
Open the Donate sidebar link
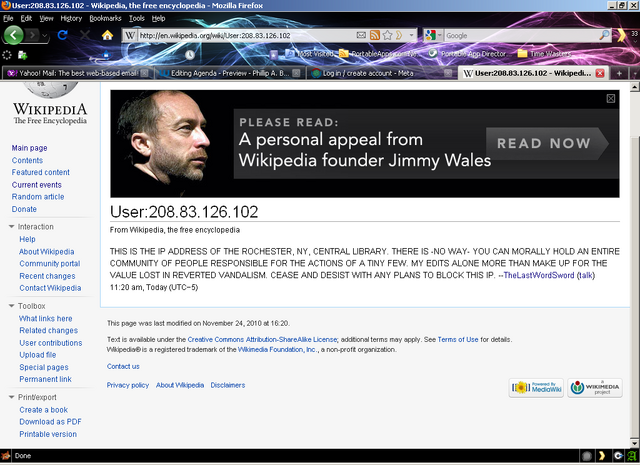pyautogui.click(x=24, y=209)
